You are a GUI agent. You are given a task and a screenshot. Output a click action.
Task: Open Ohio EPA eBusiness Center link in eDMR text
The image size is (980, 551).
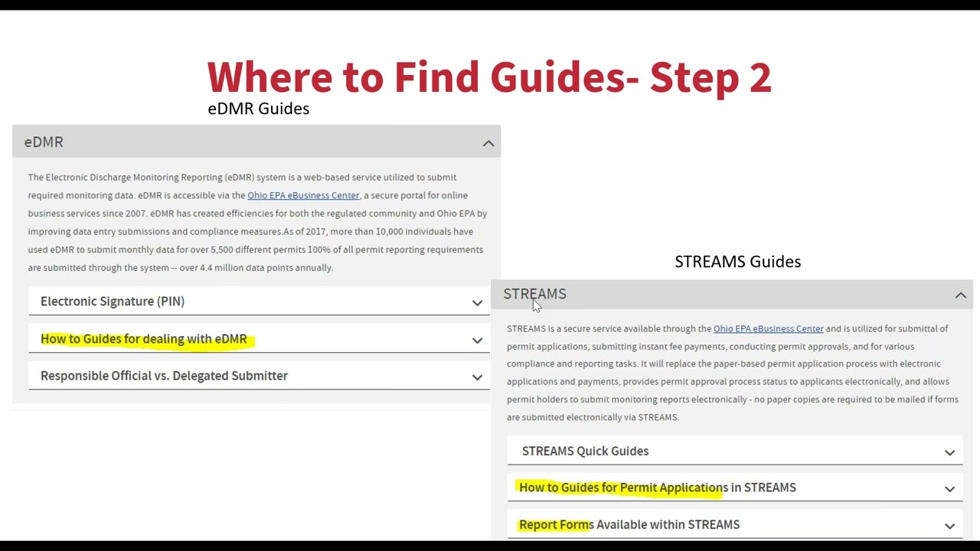(303, 195)
